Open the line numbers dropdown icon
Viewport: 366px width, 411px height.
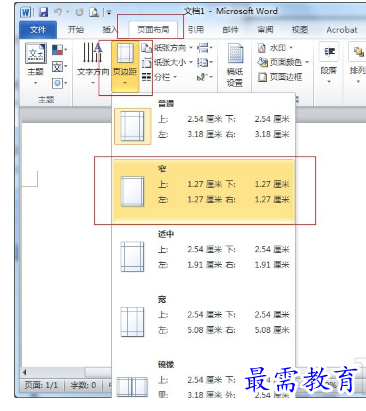[205, 62]
